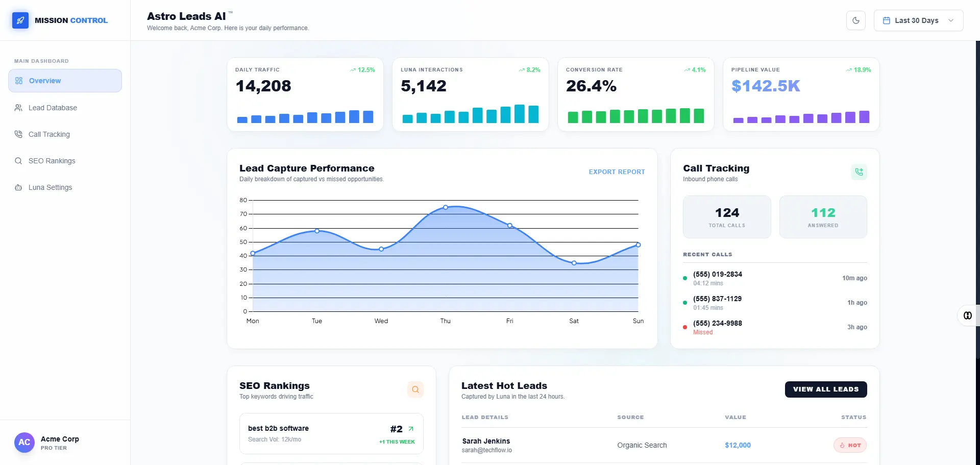Toggle dark mode with the moon icon
Image resolution: width=980 pixels, height=465 pixels.
[x=856, y=20]
